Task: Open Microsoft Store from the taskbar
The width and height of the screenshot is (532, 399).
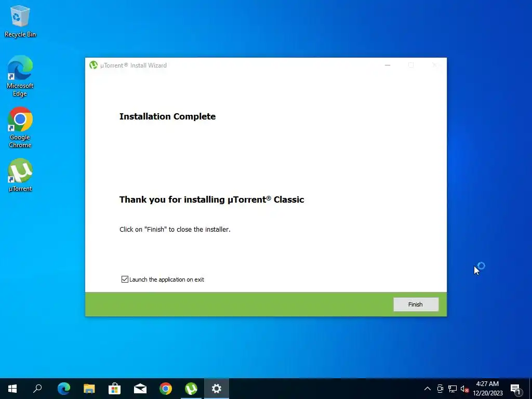Action: [x=114, y=389]
